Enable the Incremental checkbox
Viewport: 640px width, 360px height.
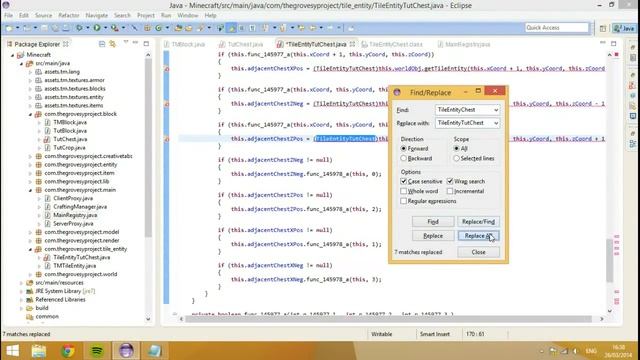pos(450,191)
